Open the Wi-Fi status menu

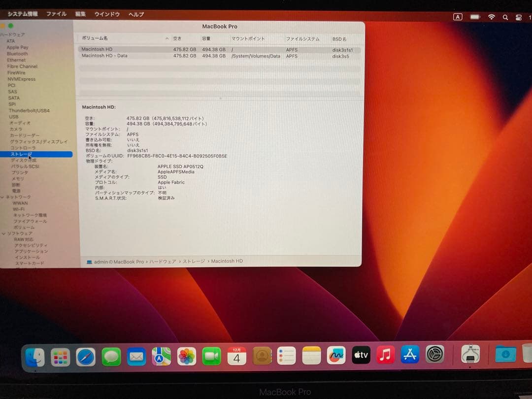point(491,16)
